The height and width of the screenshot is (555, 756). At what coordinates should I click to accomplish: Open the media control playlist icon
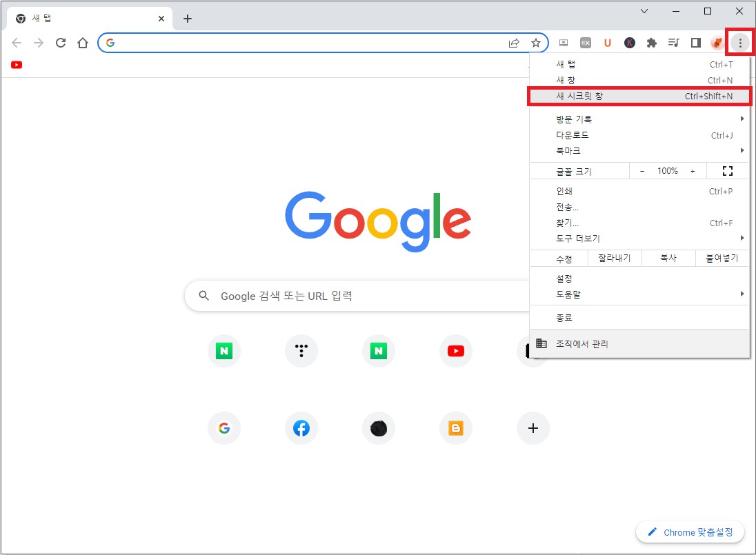(x=673, y=43)
